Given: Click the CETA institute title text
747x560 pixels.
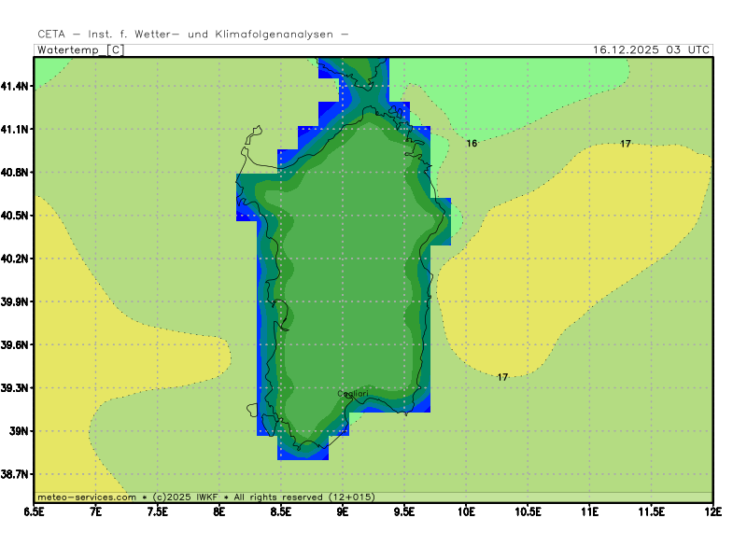Looking at the screenshot, I should 193,35.
